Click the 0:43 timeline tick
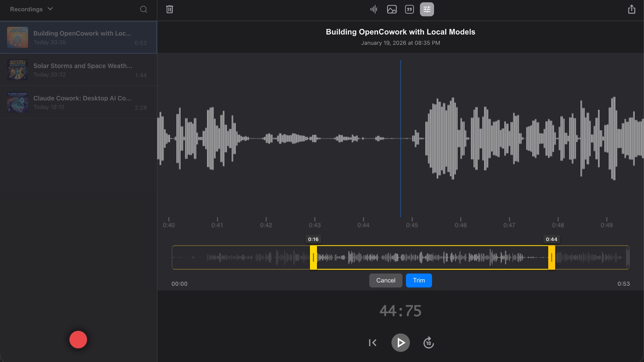 [315, 223]
